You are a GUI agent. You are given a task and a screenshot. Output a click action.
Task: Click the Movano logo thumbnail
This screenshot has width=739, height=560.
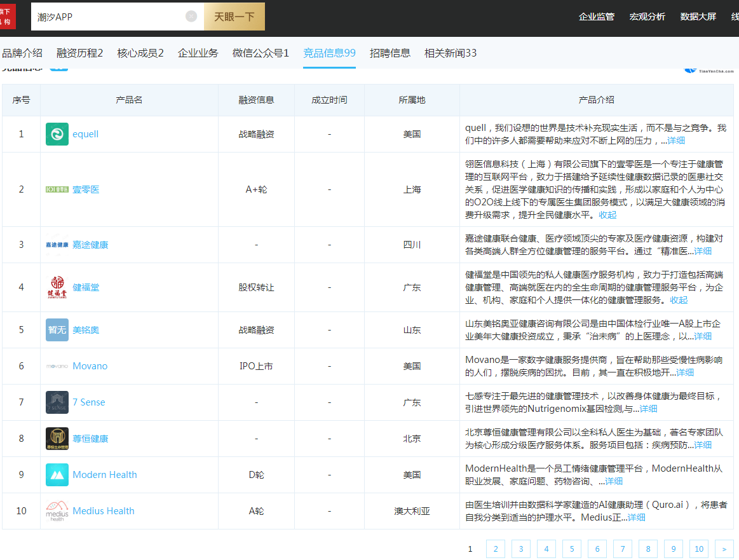click(x=57, y=365)
